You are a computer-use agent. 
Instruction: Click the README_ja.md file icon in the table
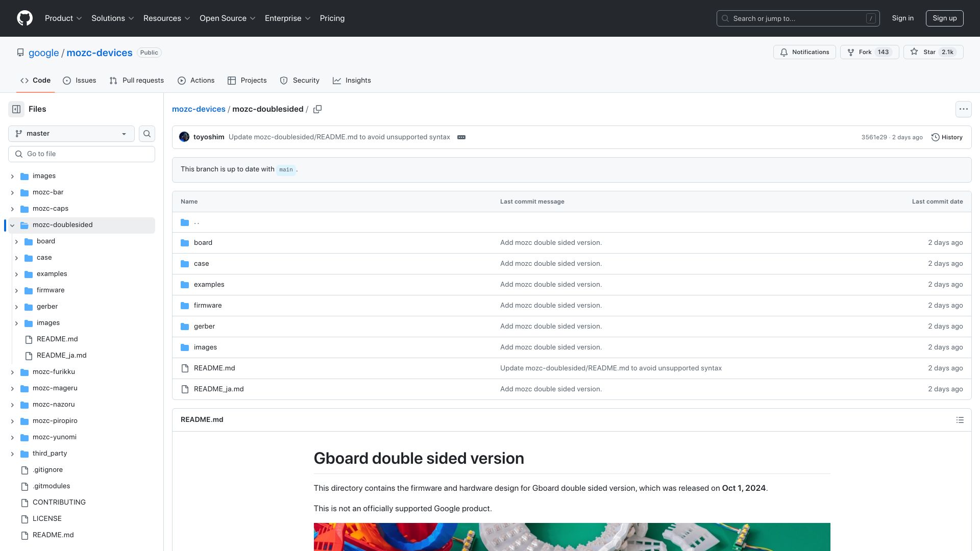[x=185, y=389]
